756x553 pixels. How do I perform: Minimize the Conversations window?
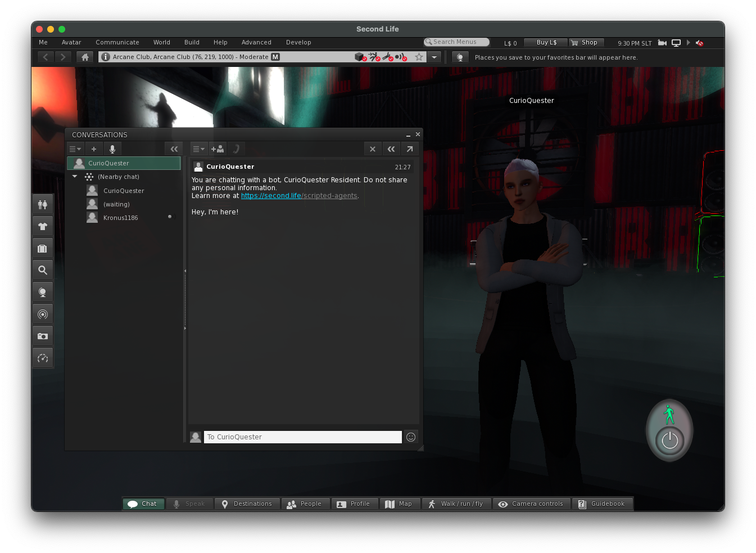[408, 135]
